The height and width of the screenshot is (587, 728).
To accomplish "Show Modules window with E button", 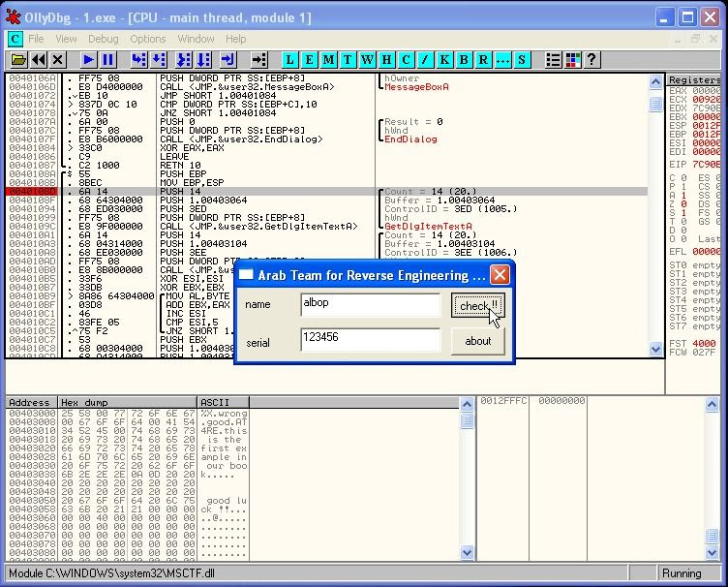I will coord(309,59).
